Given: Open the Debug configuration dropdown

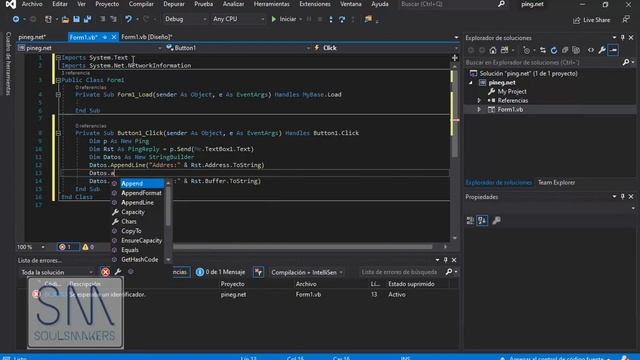Looking at the screenshot, I should pyautogui.click(x=186, y=19).
